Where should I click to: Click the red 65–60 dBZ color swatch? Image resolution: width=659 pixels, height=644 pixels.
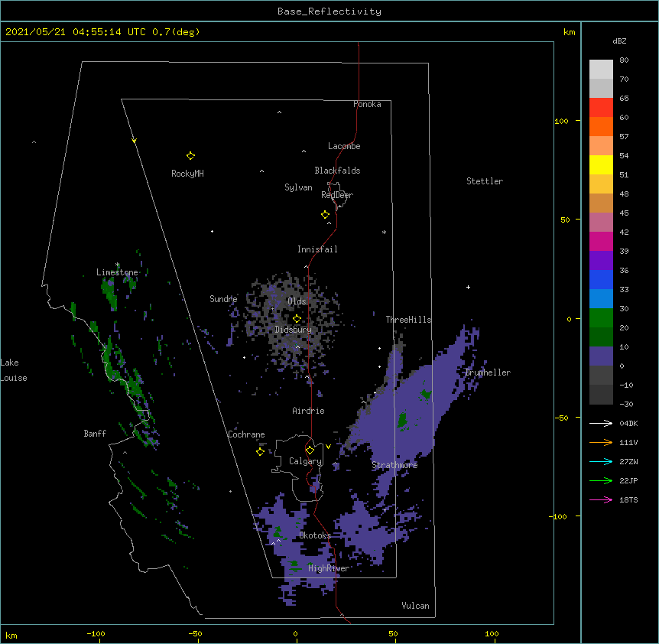[x=601, y=108]
